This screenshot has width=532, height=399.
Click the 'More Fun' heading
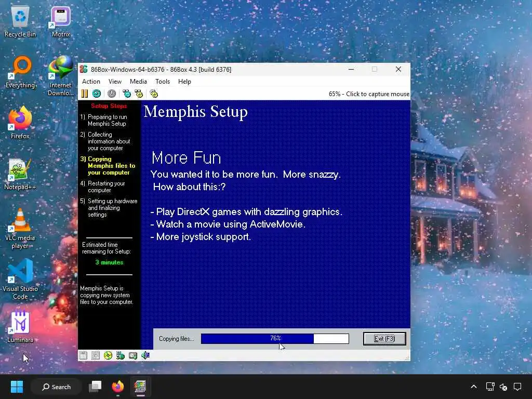click(x=186, y=158)
